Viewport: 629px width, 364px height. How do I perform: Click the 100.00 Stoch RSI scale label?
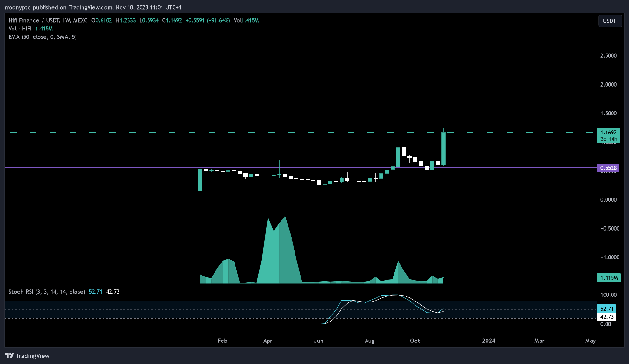608,295
